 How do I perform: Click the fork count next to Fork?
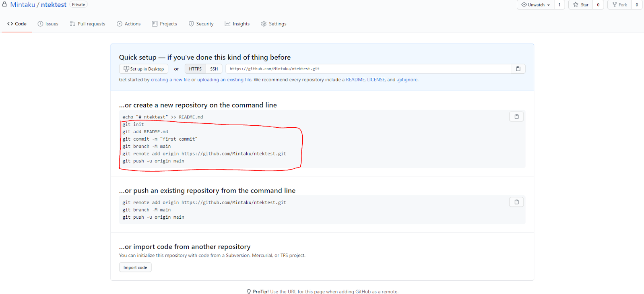coord(637,5)
